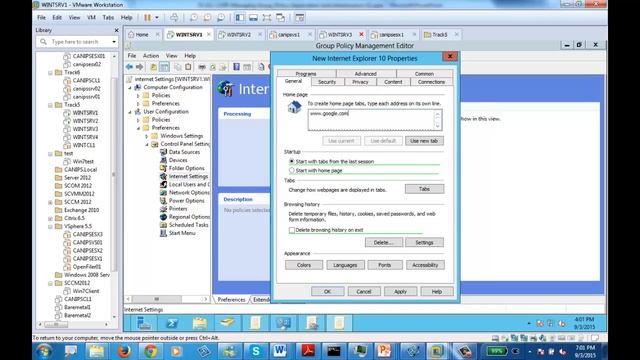
Task: Open the power options arrow beside Pause
Action: [x=157, y=18]
